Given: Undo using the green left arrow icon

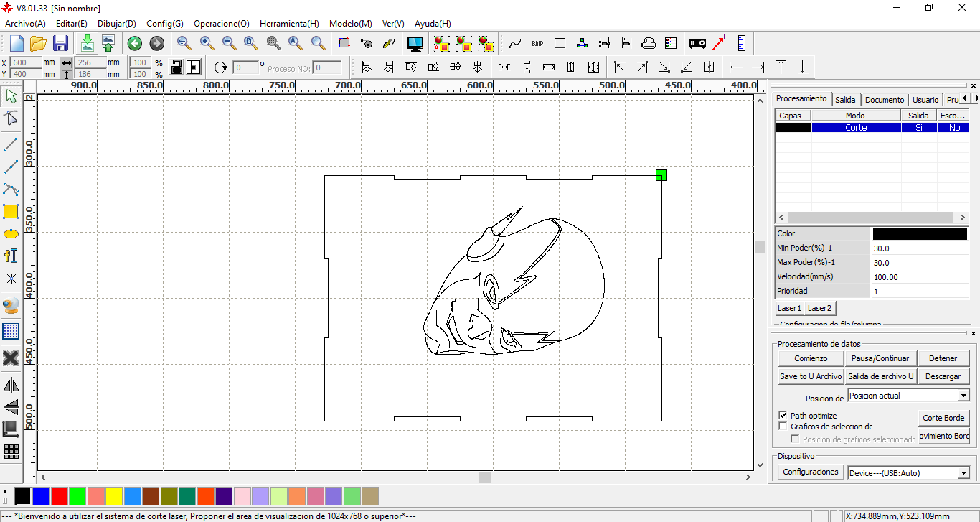Looking at the screenshot, I should (x=135, y=43).
